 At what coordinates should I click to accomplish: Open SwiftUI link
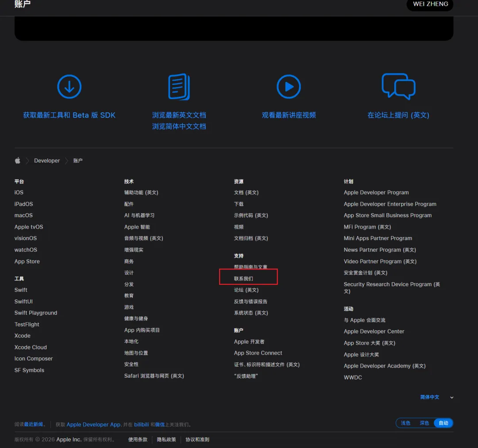23,302
